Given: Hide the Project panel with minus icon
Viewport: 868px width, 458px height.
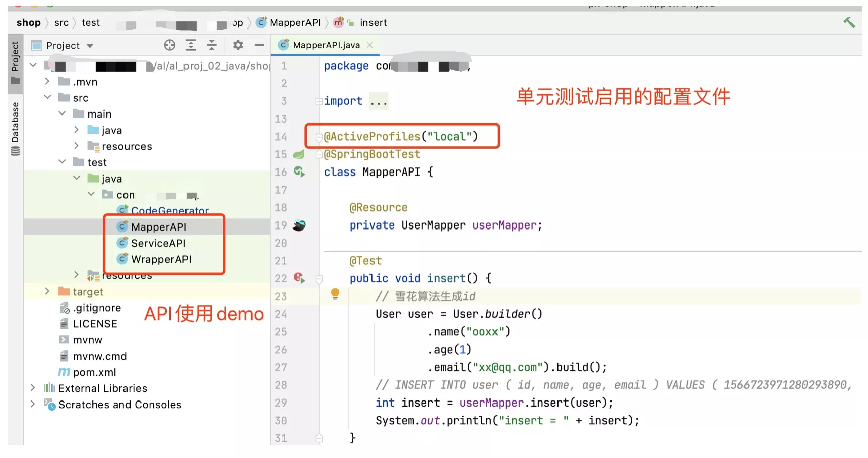Looking at the screenshot, I should coord(259,45).
